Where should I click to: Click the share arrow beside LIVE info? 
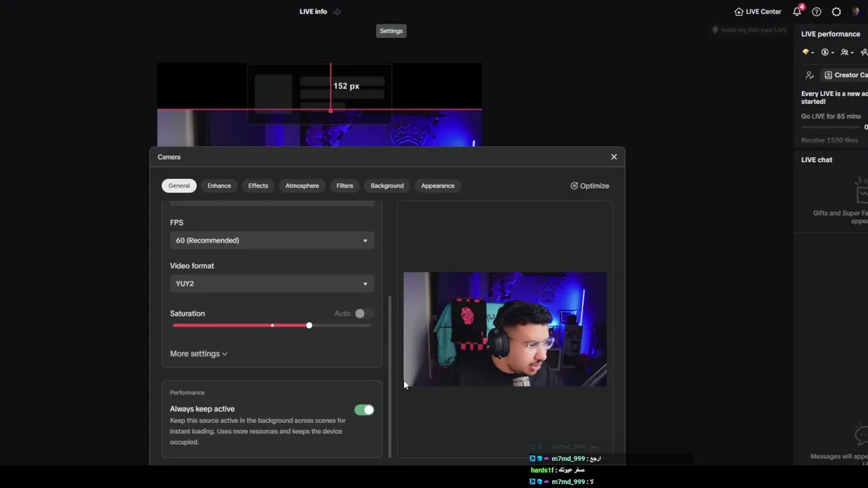pos(337,12)
